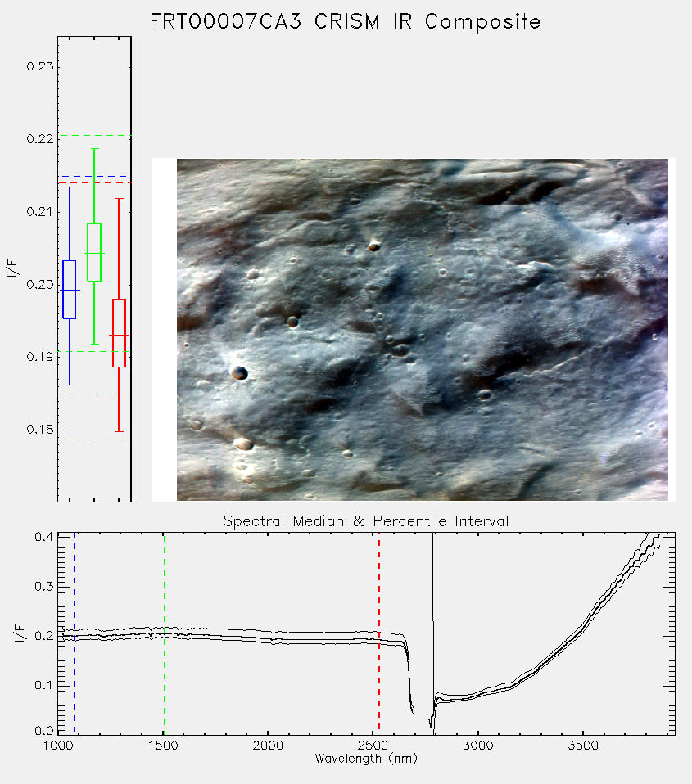This screenshot has width=692, height=784.
Task: Click the lower blue dashed line in boxplot
Action: click(94, 394)
